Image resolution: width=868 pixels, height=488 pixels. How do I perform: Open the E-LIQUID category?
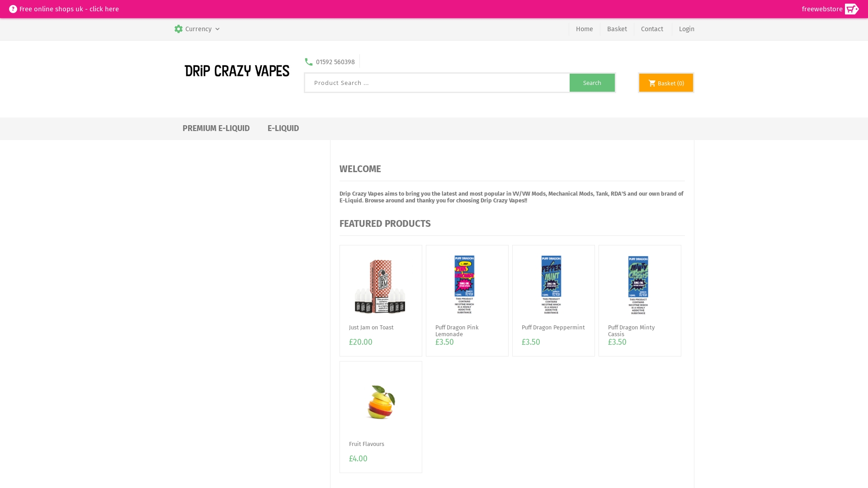pos(283,128)
